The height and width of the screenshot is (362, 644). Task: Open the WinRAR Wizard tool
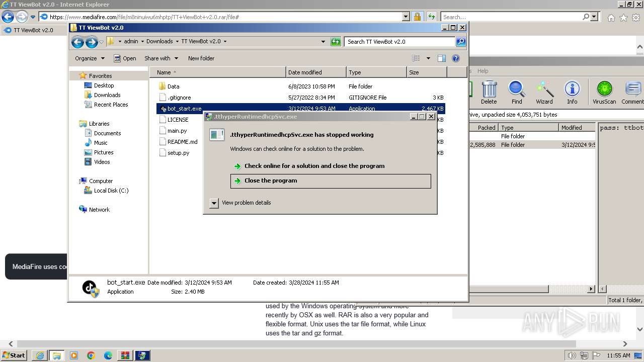544,93
